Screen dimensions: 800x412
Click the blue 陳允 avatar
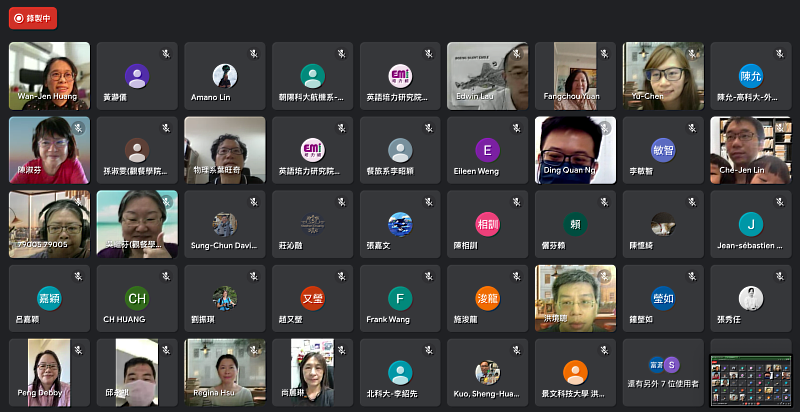[x=751, y=76]
